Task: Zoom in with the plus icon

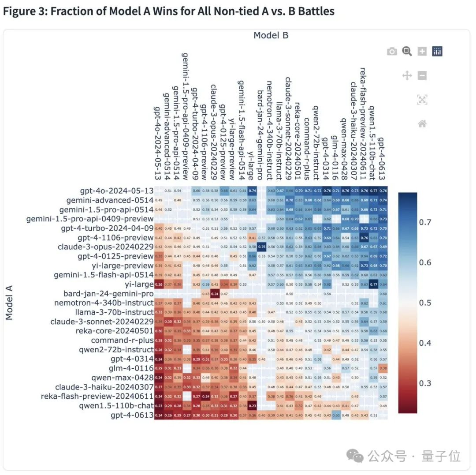Action: (x=422, y=51)
